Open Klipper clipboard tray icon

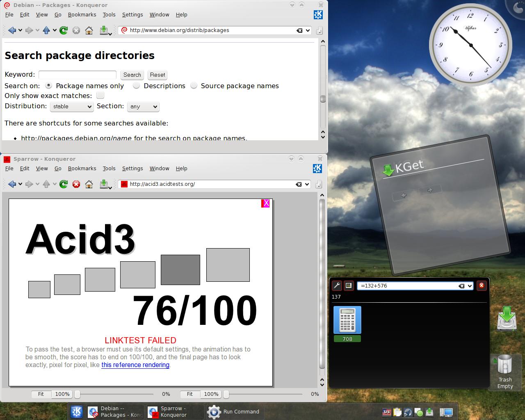point(397,412)
